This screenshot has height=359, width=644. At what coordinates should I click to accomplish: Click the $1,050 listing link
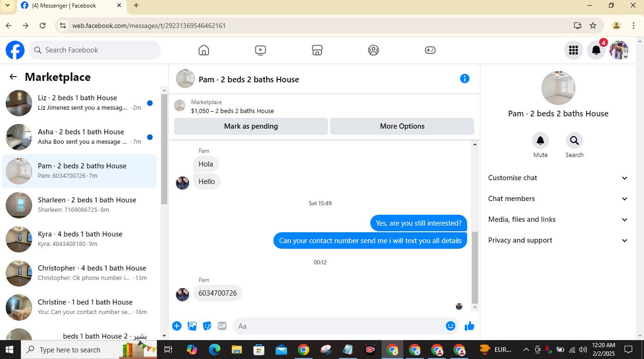(232, 111)
